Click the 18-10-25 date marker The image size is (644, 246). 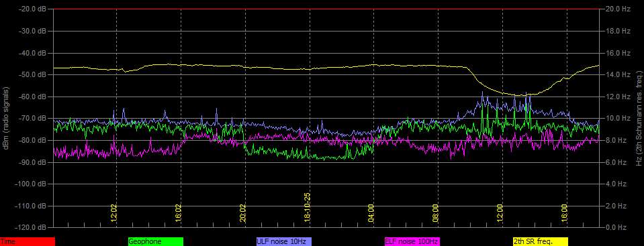click(308, 208)
